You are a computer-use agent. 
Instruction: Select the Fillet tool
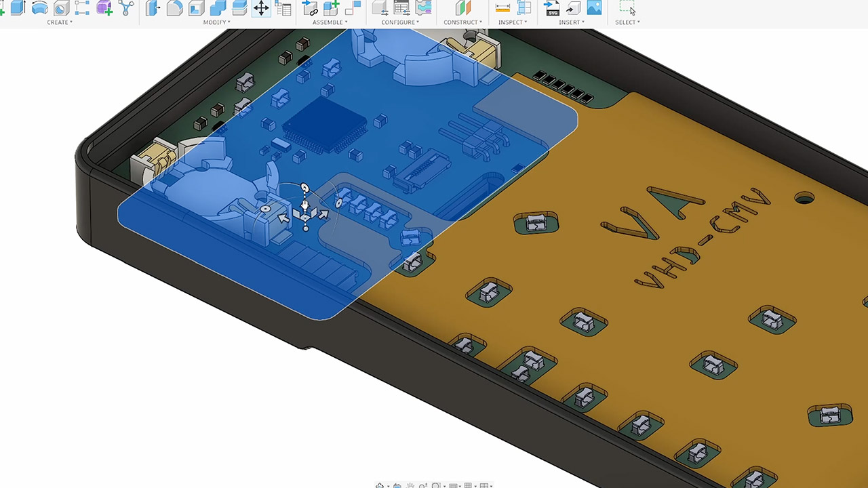pyautogui.click(x=175, y=8)
